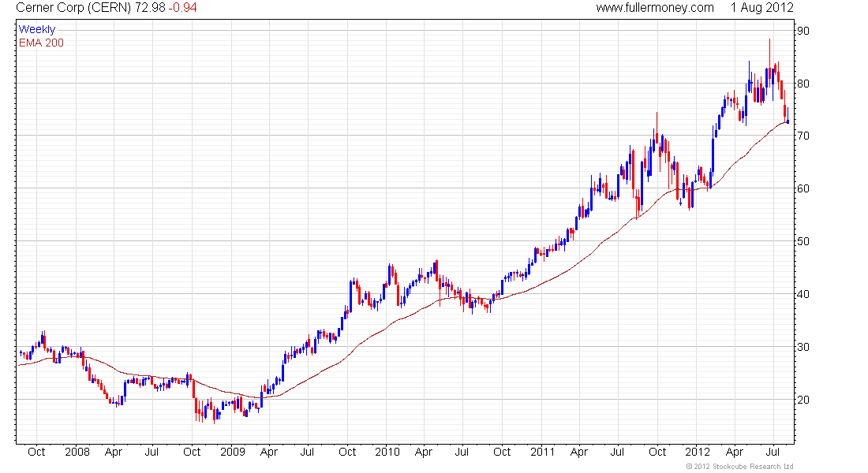
Task: Click the 90 price axis label
Action: pos(803,31)
